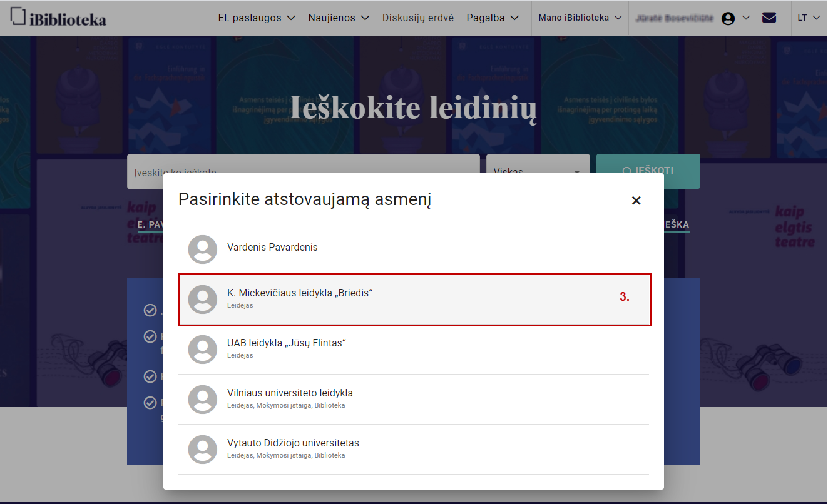
Task: Click the user name in header
Action: 674,18
